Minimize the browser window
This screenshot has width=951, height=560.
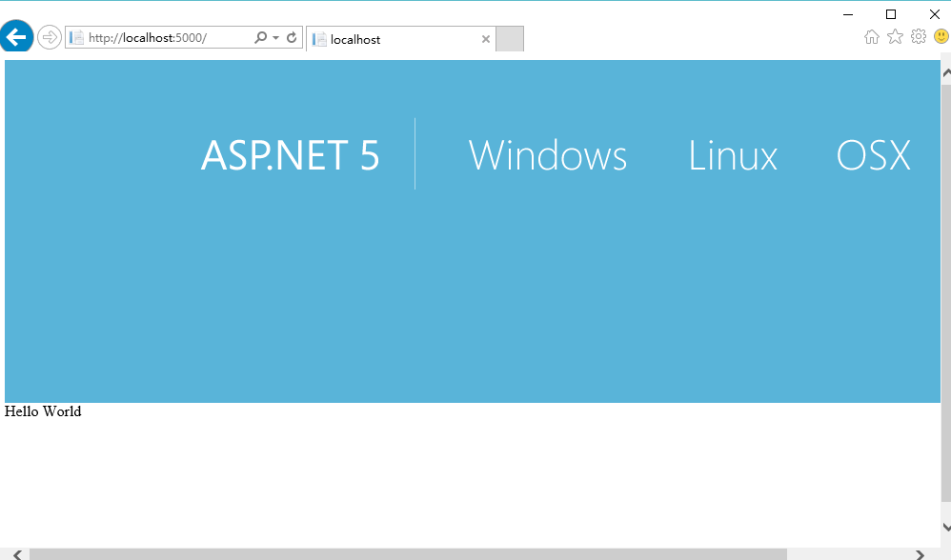tap(848, 14)
